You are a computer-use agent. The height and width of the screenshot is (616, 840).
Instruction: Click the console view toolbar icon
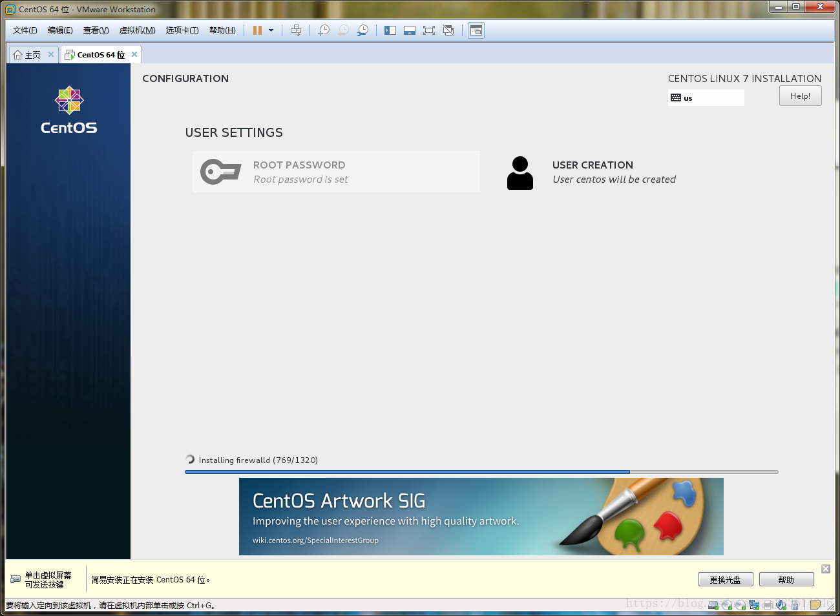[x=476, y=30]
